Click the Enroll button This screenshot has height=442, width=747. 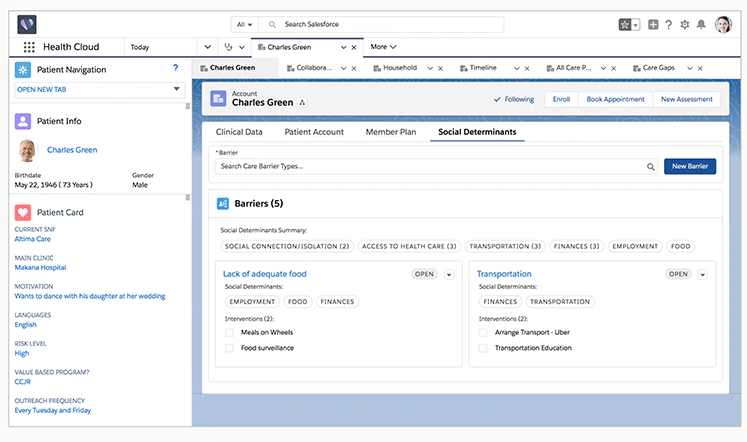click(561, 99)
